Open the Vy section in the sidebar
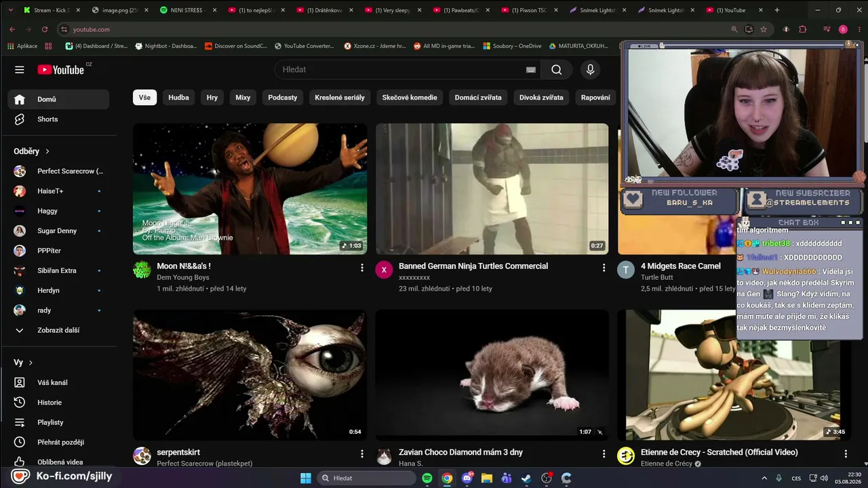The height and width of the screenshot is (488, 868). pyautogui.click(x=23, y=363)
